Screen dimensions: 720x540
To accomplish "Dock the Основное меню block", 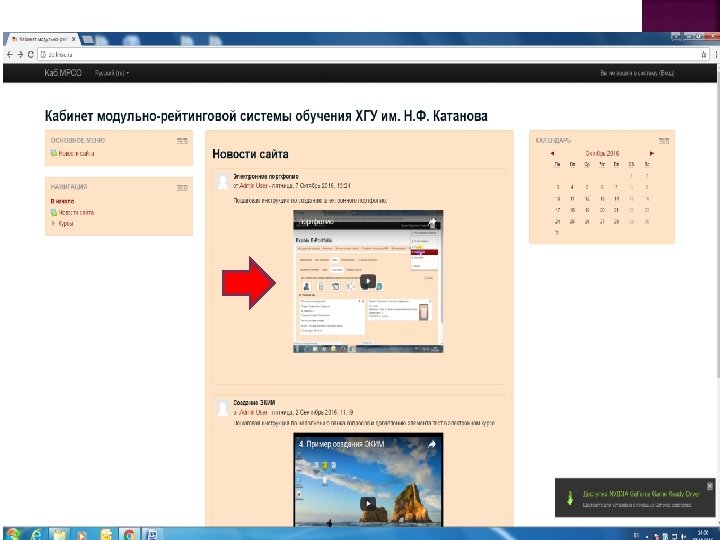I will click(x=185, y=141).
